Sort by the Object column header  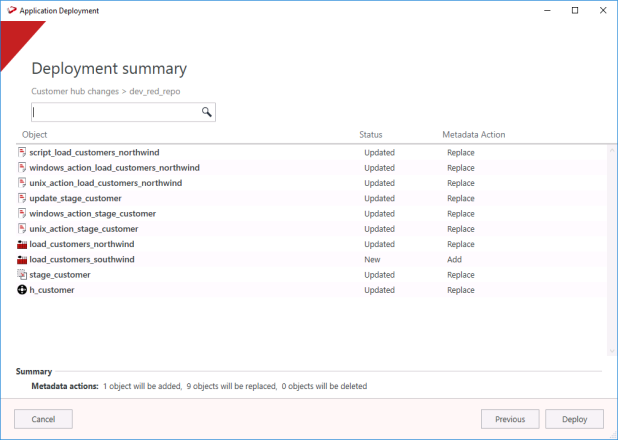35,134
